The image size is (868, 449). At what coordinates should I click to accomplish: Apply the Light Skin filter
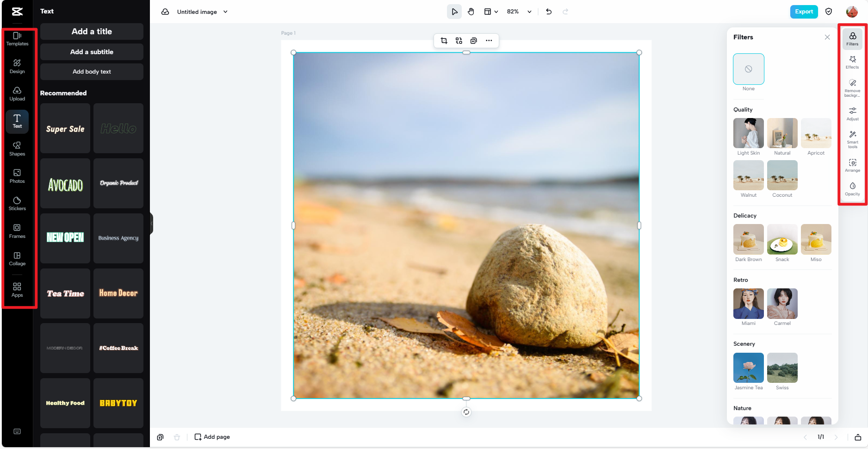click(x=749, y=133)
